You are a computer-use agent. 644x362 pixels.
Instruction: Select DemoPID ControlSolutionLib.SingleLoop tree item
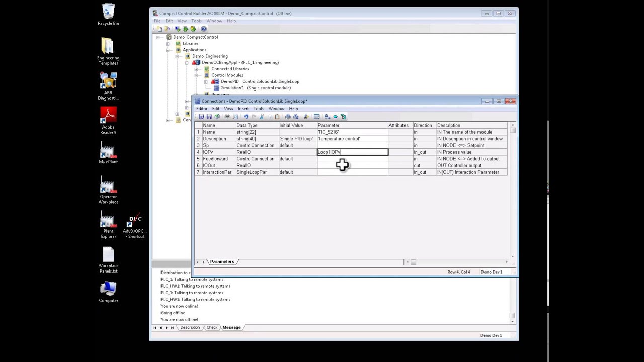(260, 81)
